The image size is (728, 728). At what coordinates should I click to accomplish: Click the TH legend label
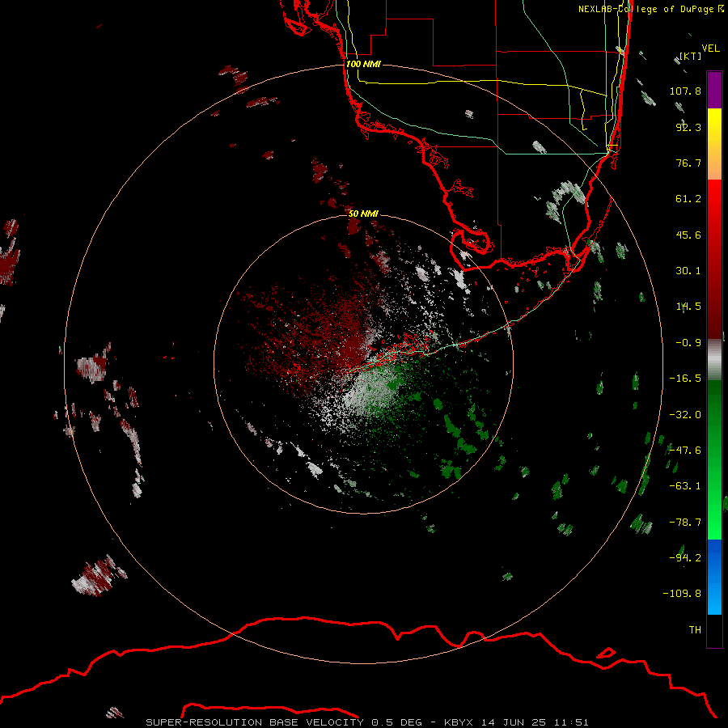695,630
